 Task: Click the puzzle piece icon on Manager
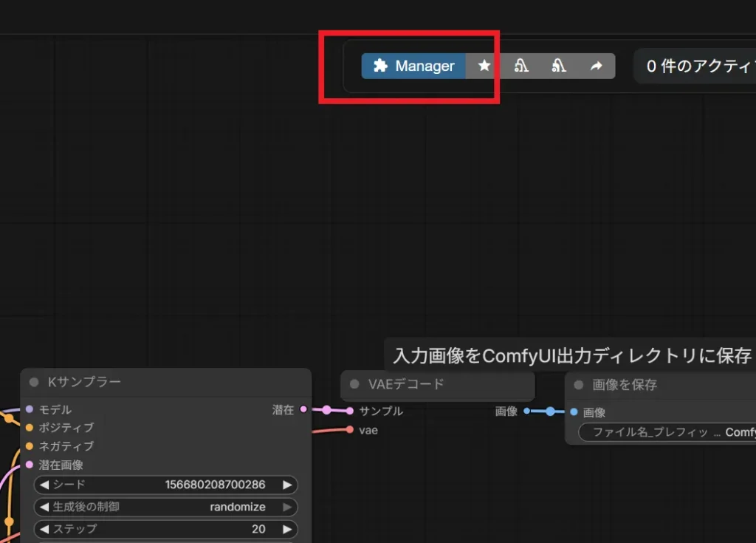pyautogui.click(x=380, y=66)
